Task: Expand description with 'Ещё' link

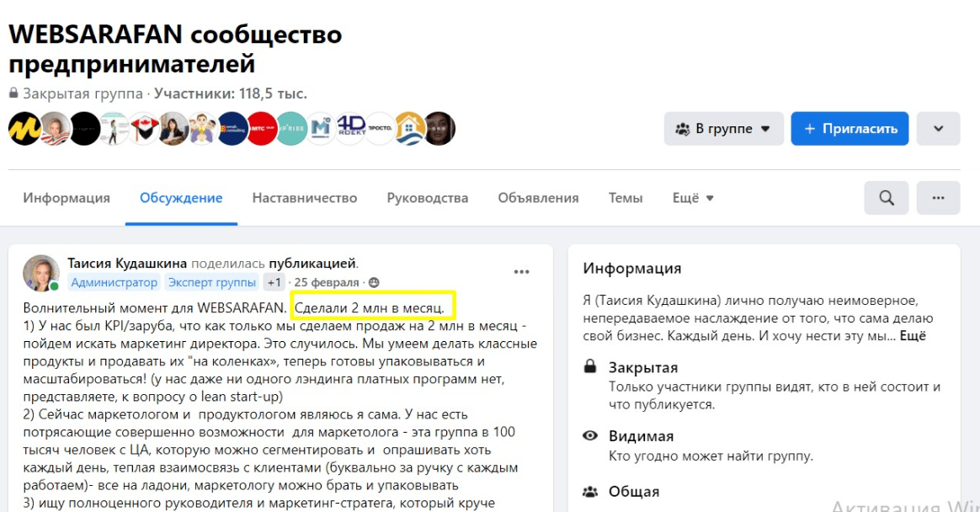Action: 913,335
